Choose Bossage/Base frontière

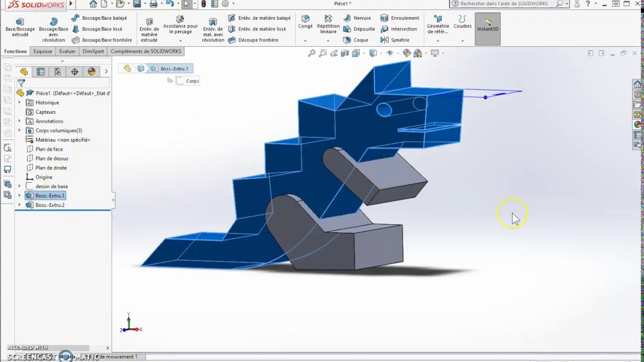102,40
